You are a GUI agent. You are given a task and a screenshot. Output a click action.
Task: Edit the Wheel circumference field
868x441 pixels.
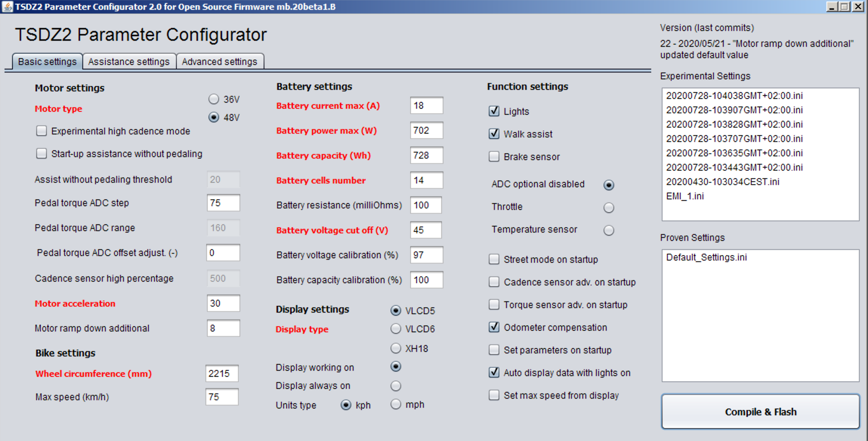click(x=222, y=373)
